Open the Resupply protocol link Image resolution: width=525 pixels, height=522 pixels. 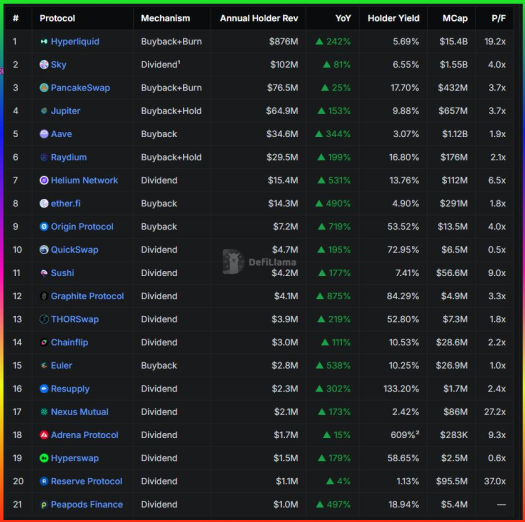(70, 389)
